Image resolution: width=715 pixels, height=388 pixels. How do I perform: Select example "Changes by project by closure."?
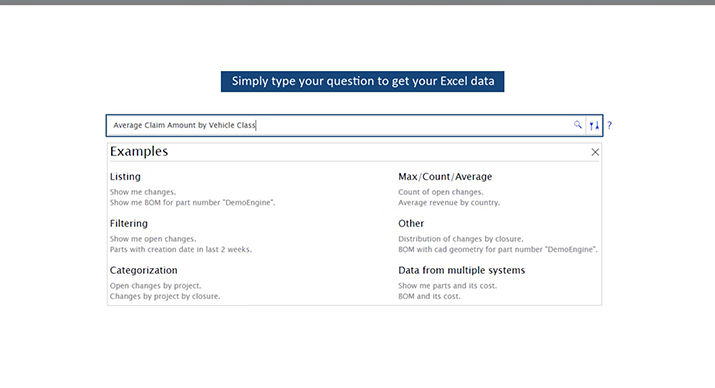click(x=165, y=296)
